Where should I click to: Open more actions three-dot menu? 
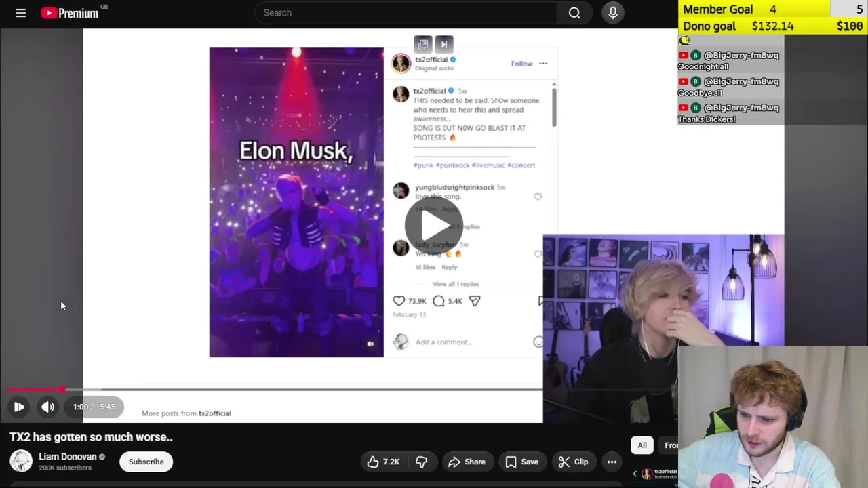tap(612, 462)
